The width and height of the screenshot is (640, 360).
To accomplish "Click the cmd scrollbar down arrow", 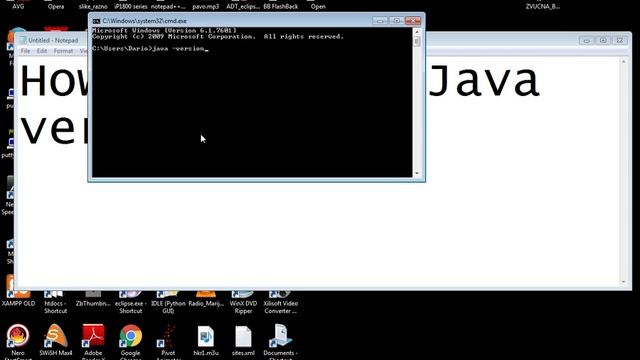I will [x=417, y=173].
